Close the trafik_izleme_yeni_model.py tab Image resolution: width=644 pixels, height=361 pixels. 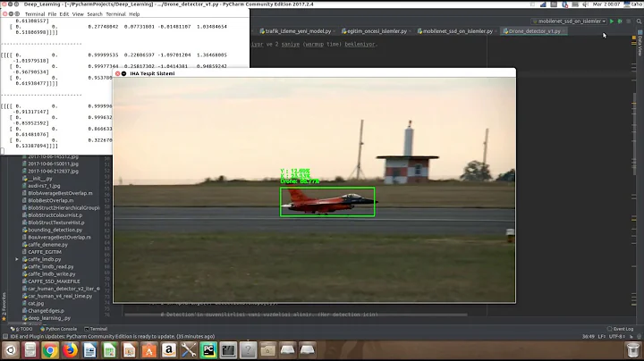click(334, 31)
